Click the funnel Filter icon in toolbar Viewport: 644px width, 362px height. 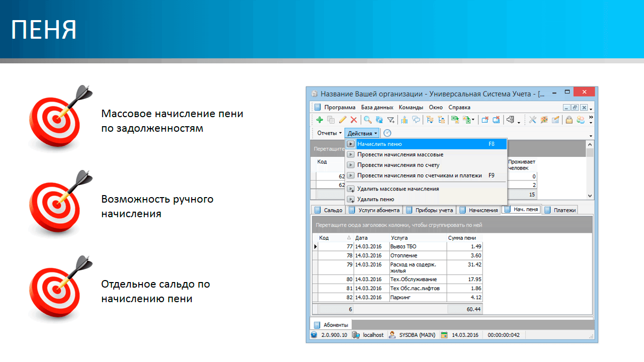click(391, 120)
